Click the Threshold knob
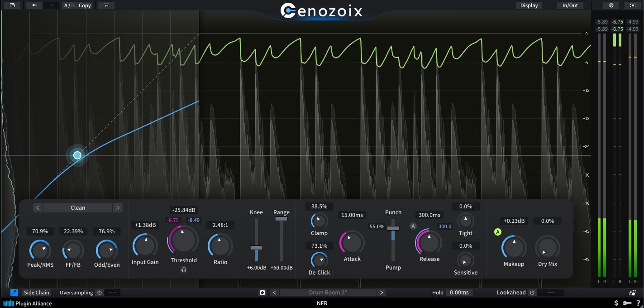This screenshot has height=308, width=644. tap(183, 240)
